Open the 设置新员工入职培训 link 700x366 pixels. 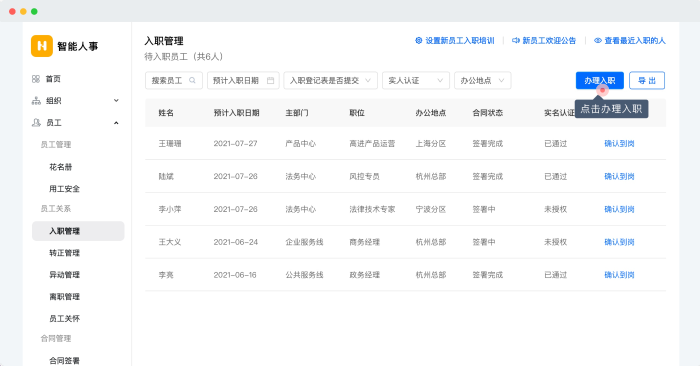tap(460, 41)
